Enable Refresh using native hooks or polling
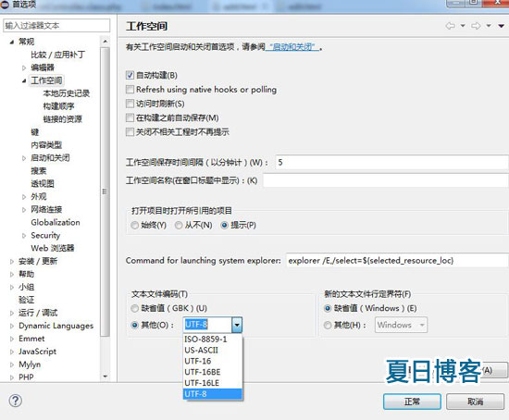The height and width of the screenshot is (420, 509). pos(130,89)
